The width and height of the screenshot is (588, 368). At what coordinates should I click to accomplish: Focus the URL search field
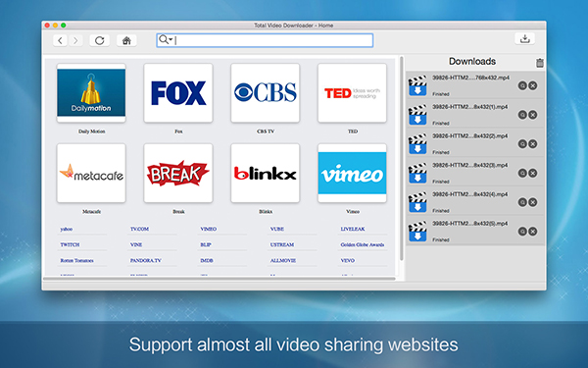pos(265,40)
